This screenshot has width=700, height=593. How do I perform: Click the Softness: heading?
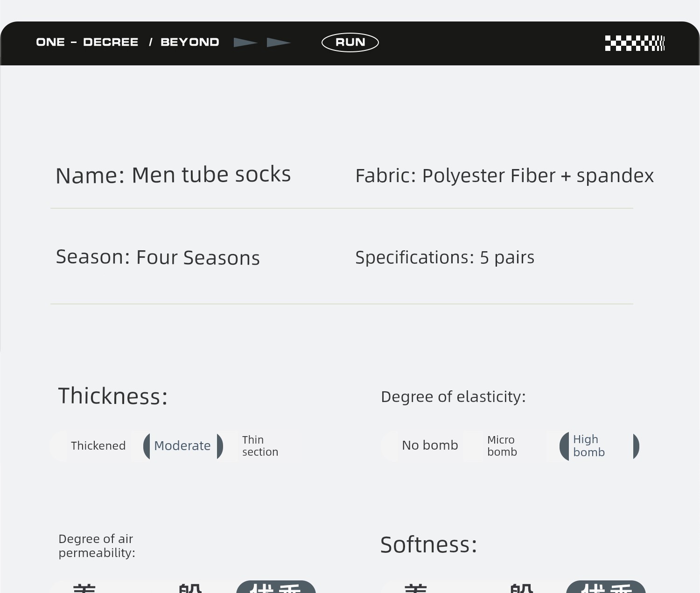428,545
